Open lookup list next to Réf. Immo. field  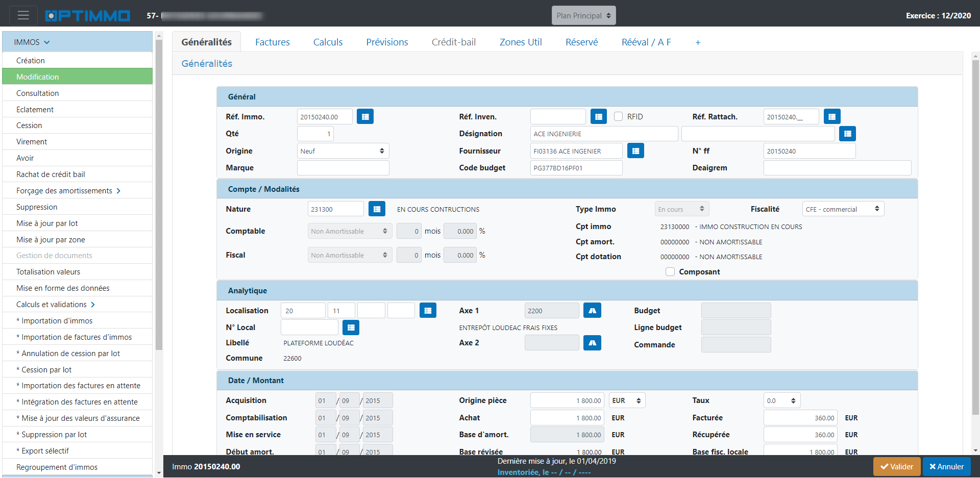pos(365,117)
